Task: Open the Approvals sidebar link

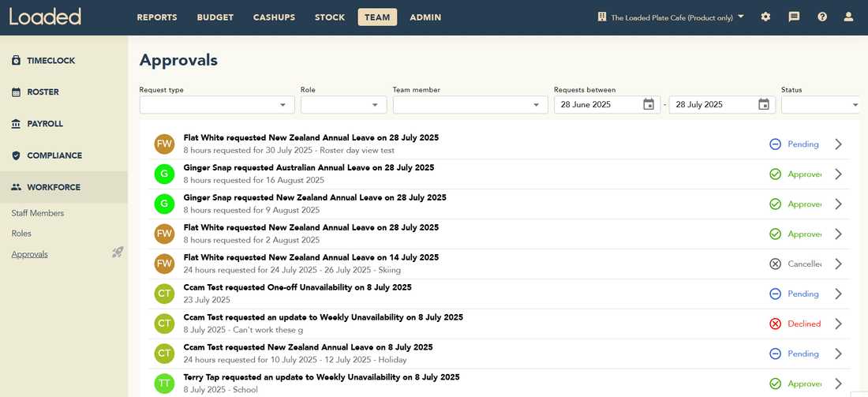Action: (x=30, y=254)
